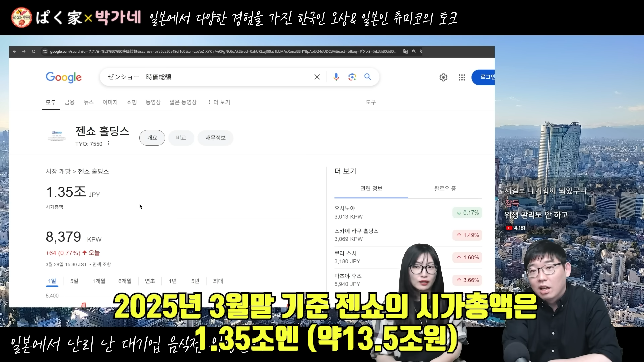Click the 1.49% up badge

pyautogui.click(x=467, y=235)
